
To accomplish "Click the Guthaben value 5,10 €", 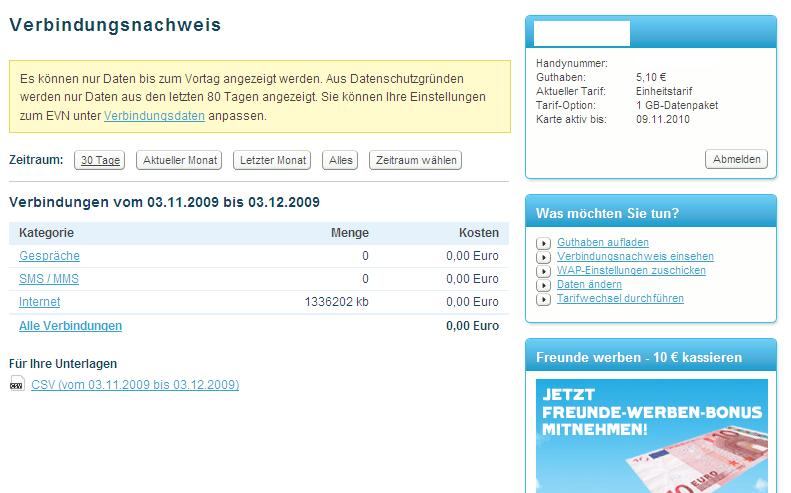I will coord(651,77).
